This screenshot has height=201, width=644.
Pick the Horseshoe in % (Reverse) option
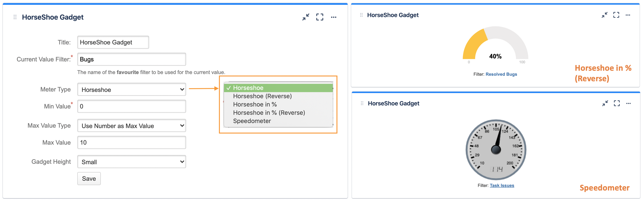pyautogui.click(x=269, y=113)
